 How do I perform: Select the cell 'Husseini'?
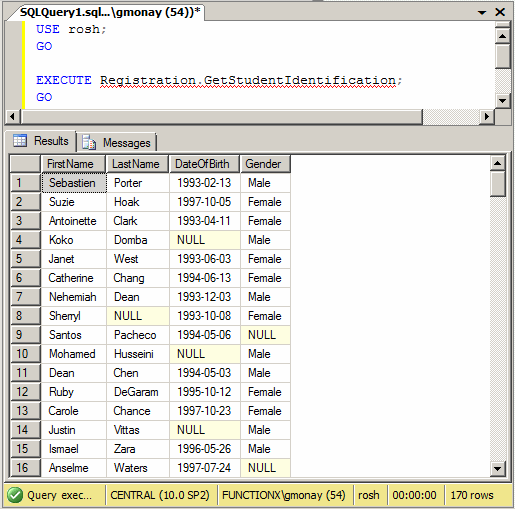(138, 354)
